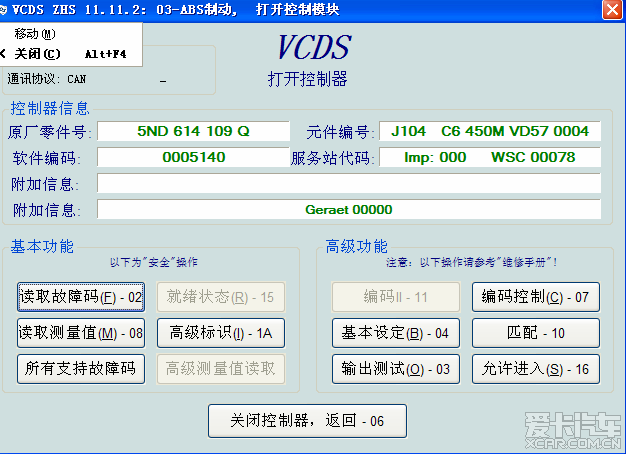626x454 pixels.
Task: Open 基本设定(B) - 04
Action: [396, 333]
